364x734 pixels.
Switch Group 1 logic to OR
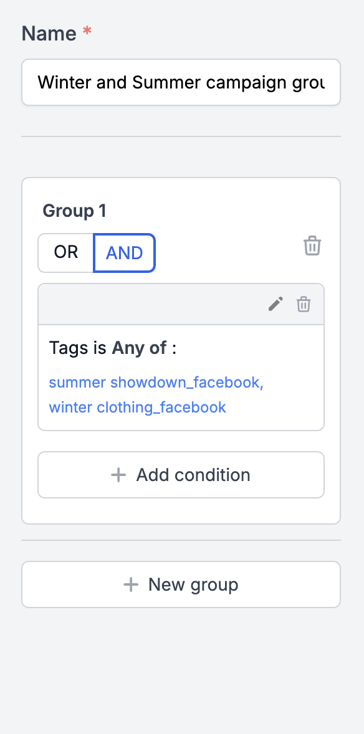tap(66, 253)
